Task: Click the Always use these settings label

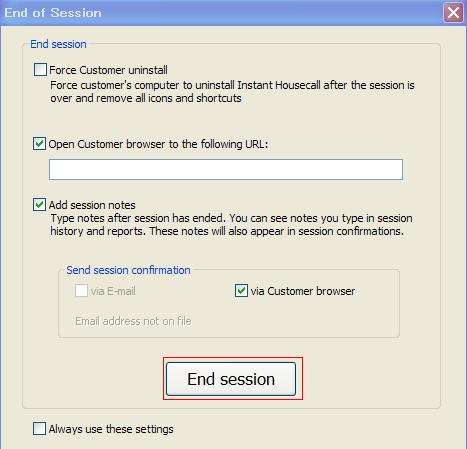Action: click(111, 429)
